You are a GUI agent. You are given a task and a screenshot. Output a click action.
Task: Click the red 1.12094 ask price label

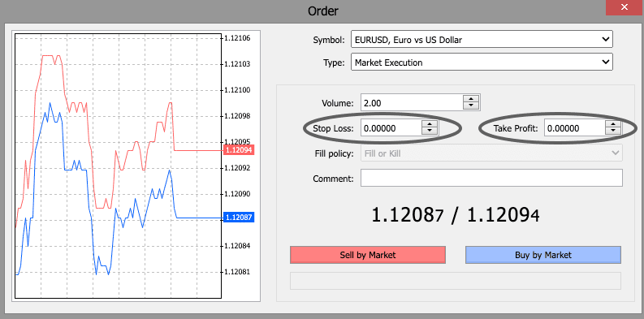pyautogui.click(x=239, y=150)
